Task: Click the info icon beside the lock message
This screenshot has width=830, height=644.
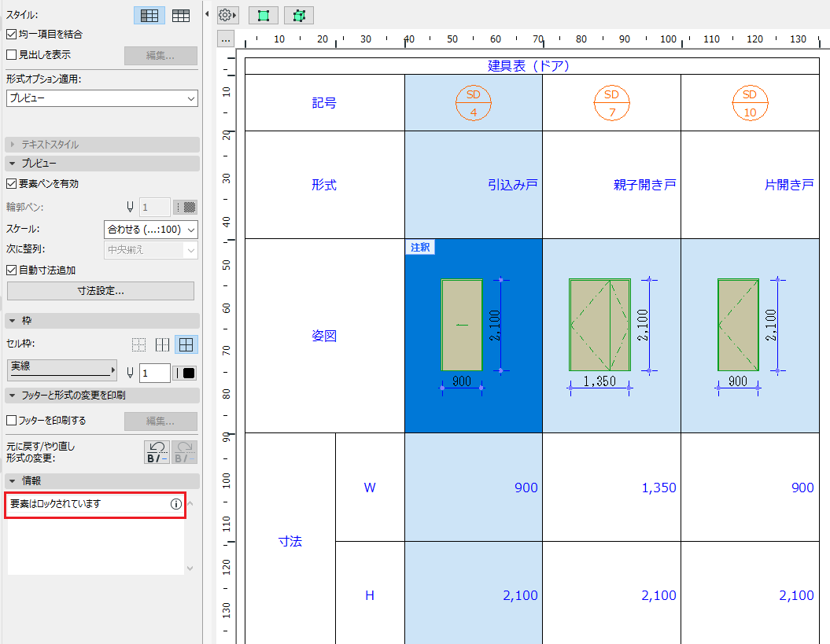Action: pyautogui.click(x=176, y=504)
